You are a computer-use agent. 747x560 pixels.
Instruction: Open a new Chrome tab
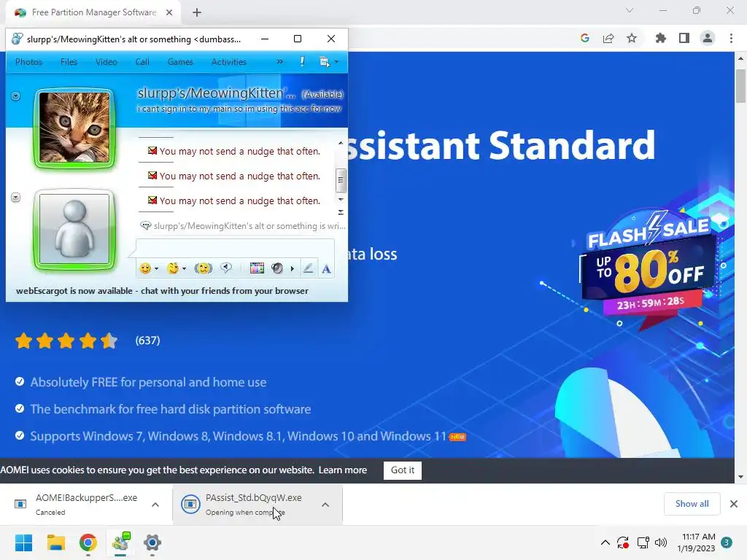[x=197, y=12]
